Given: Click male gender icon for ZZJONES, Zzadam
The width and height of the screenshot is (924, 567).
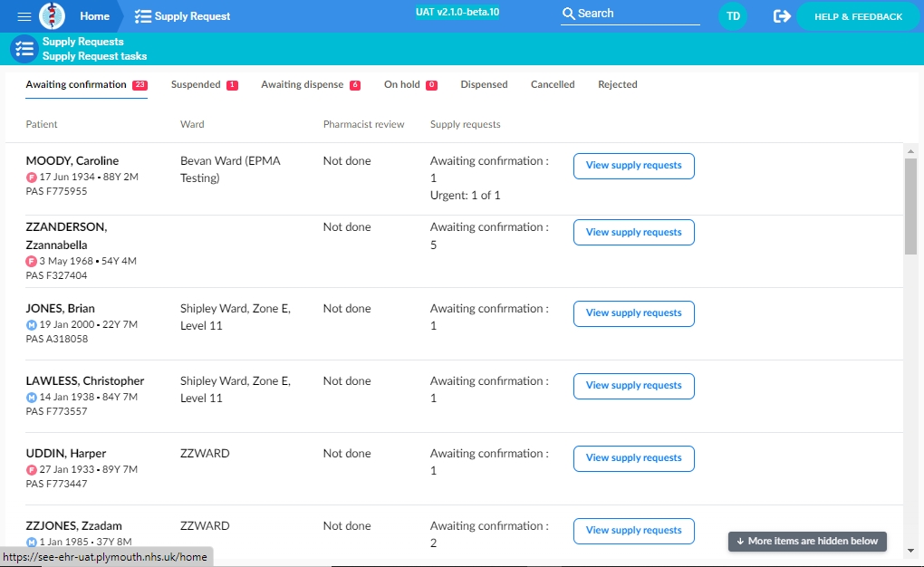Looking at the screenshot, I should (32, 543).
